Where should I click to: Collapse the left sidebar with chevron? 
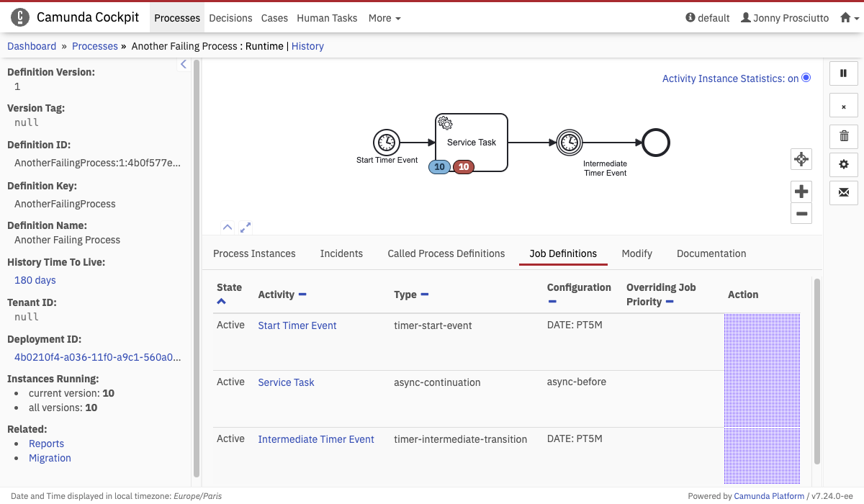click(x=184, y=65)
